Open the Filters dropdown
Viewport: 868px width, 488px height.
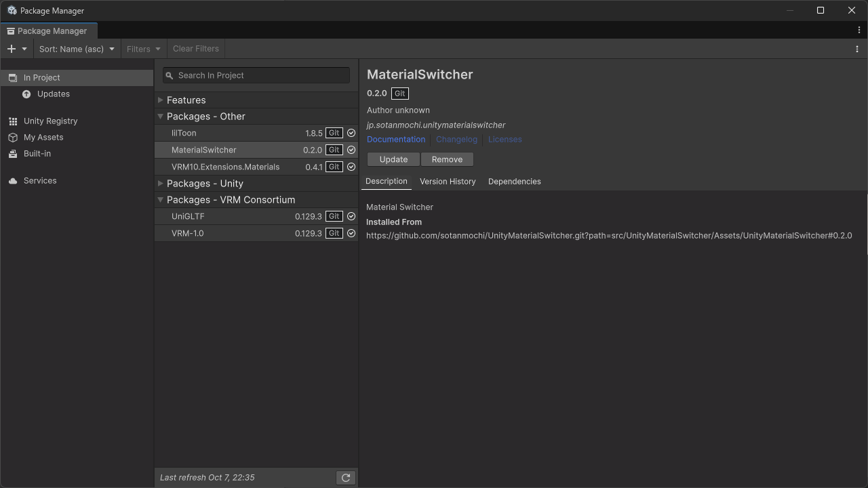coord(143,49)
